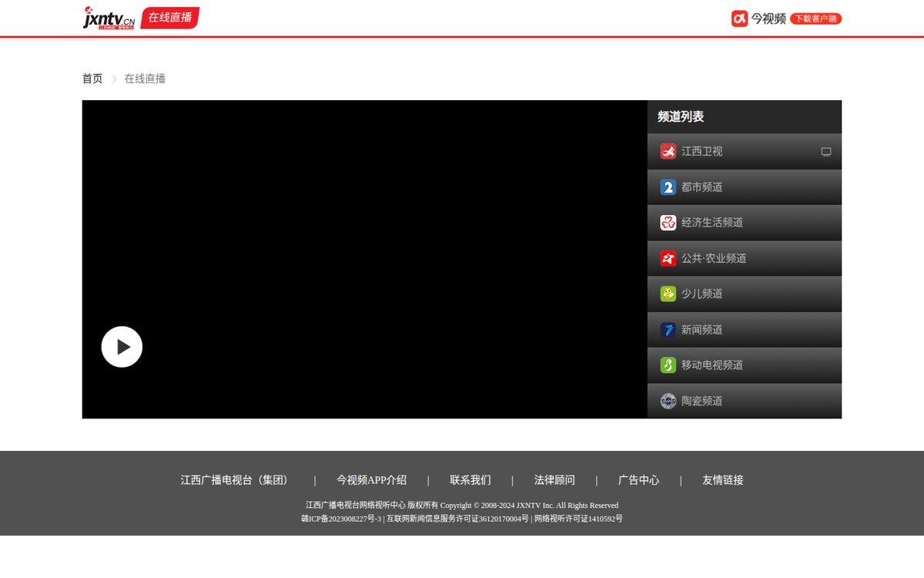Open 友情链接 footer link
Image resolution: width=924 pixels, height=578 pixels.
[x=723, y=480]
